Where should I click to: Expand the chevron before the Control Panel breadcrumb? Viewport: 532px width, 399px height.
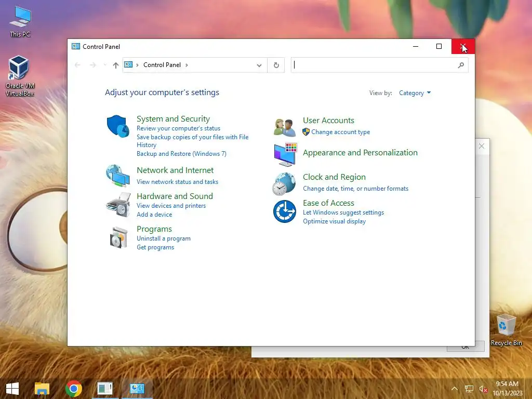coord(137,65)
